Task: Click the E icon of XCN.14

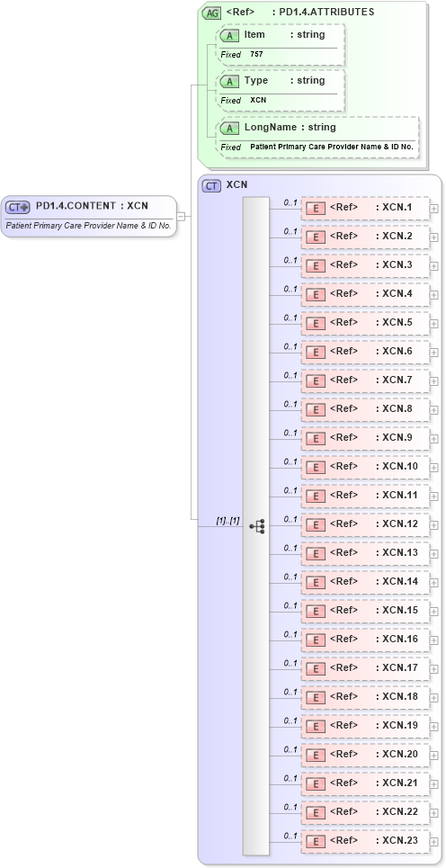Action: (316, 583)
